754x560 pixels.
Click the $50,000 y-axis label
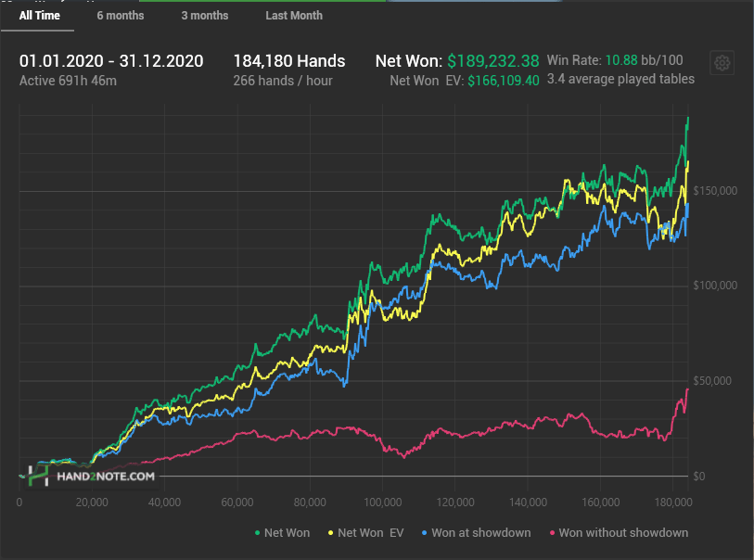(x=712, y=381)
